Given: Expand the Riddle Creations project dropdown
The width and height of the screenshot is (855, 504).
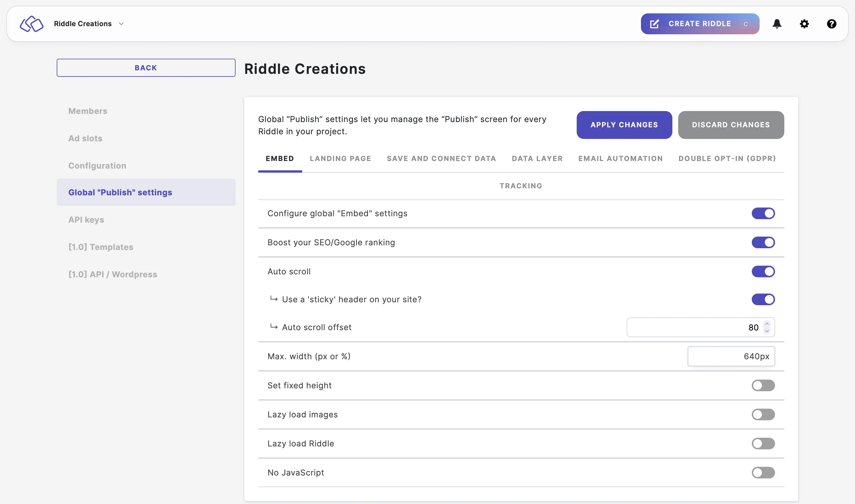Looking at the screenshot, I should click(89, 24).
